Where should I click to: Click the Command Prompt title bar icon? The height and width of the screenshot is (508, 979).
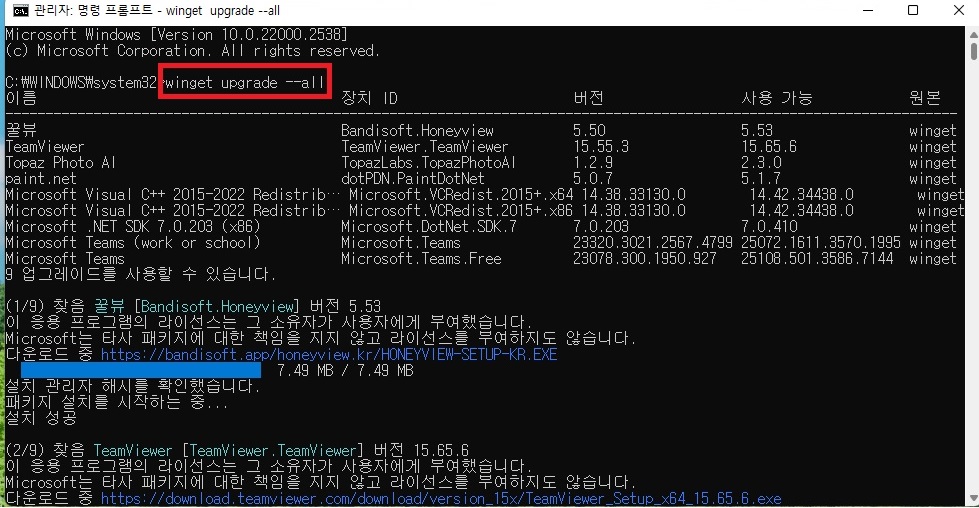(21, 11)
